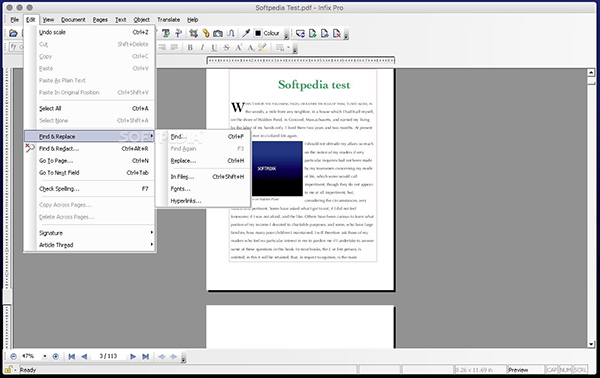Open the Pages menu
Viewport: 600px width, 378px height.
pos(100,20)
